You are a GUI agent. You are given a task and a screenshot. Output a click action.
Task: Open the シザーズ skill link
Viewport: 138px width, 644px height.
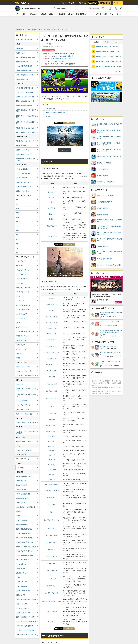point(52,187)
